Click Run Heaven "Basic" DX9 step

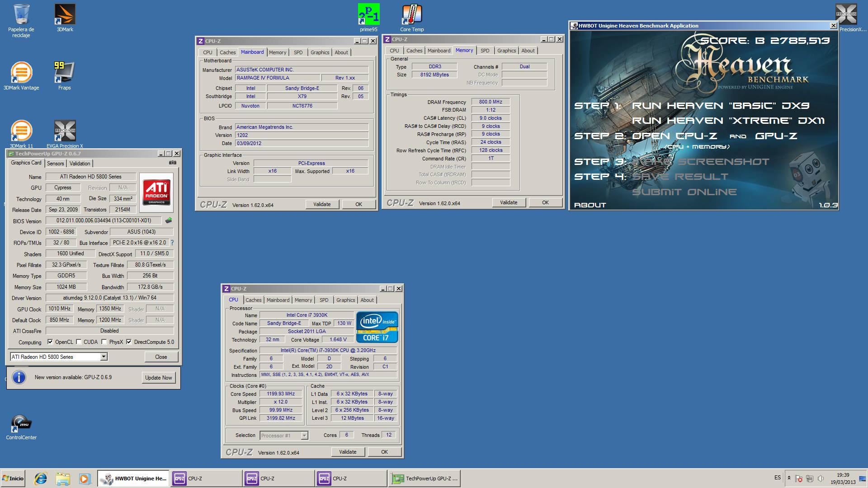[x=720, y=106]
